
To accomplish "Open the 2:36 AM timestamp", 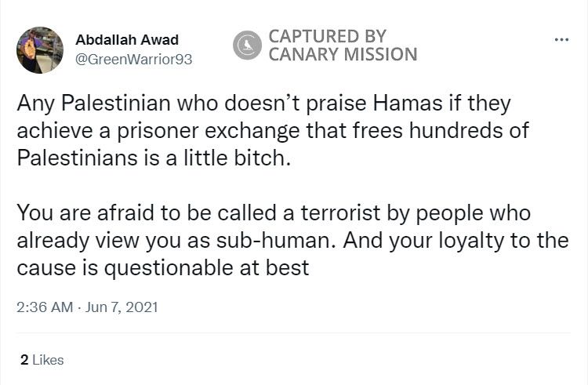I will pos(44,307).
